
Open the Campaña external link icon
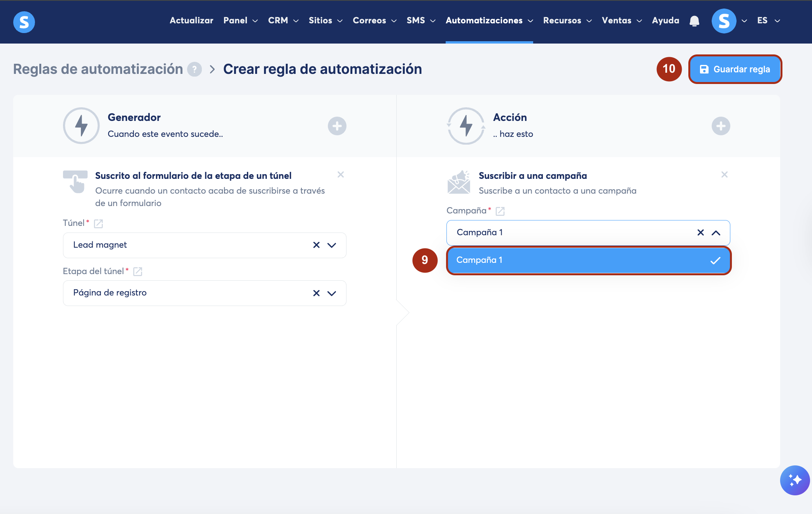click(x=500, y=211)
